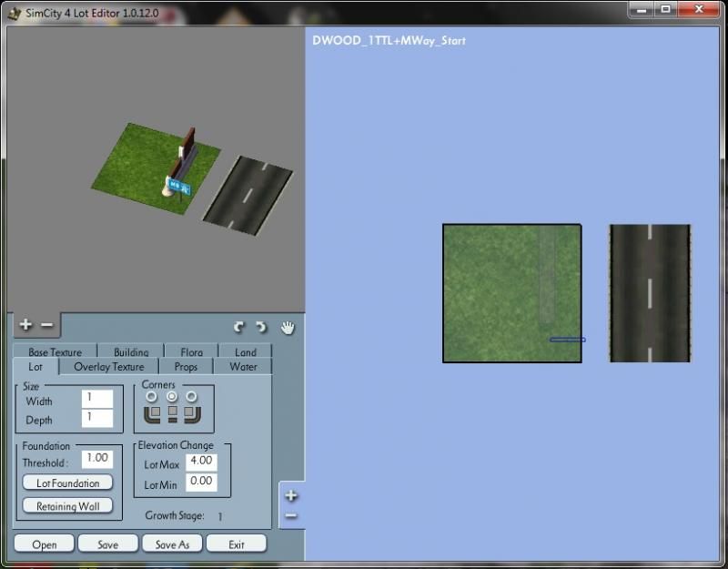Click the left corner lot shape icon

(x=152, y=414)
